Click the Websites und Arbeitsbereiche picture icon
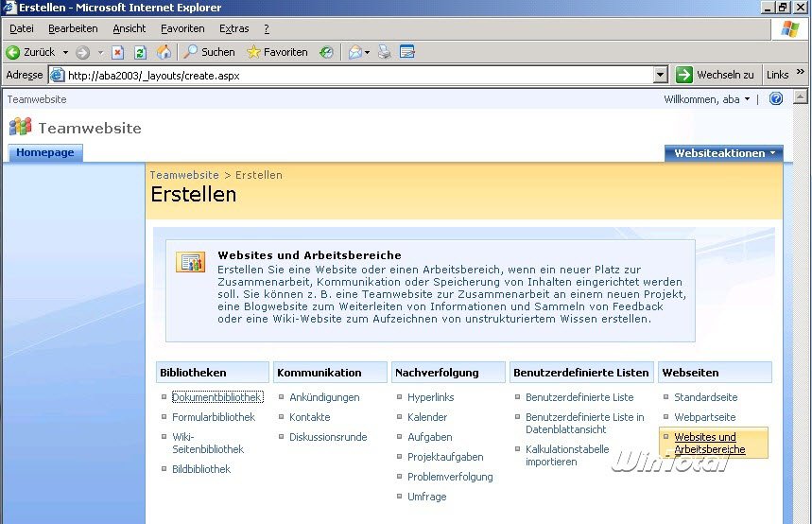Viewport: 812px width, 524px height. click(191, 262)
